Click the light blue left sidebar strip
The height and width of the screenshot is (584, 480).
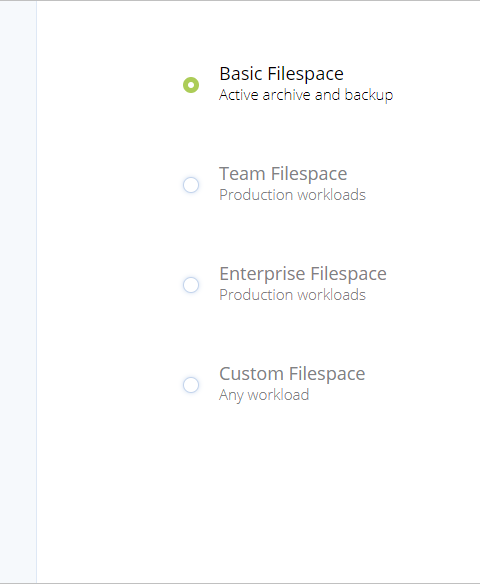point(18,292)
